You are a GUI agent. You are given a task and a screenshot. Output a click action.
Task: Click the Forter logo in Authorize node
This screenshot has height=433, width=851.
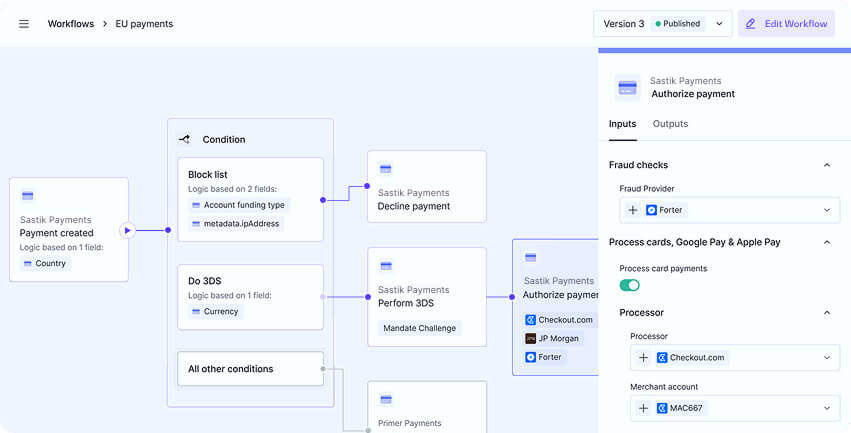pos(530,357)
